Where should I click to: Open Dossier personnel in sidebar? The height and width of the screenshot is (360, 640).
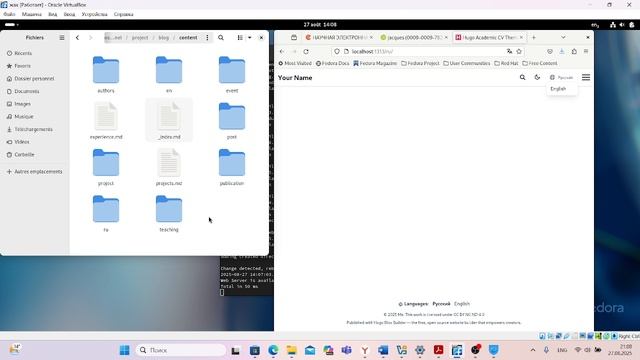(x=34, y=78)
